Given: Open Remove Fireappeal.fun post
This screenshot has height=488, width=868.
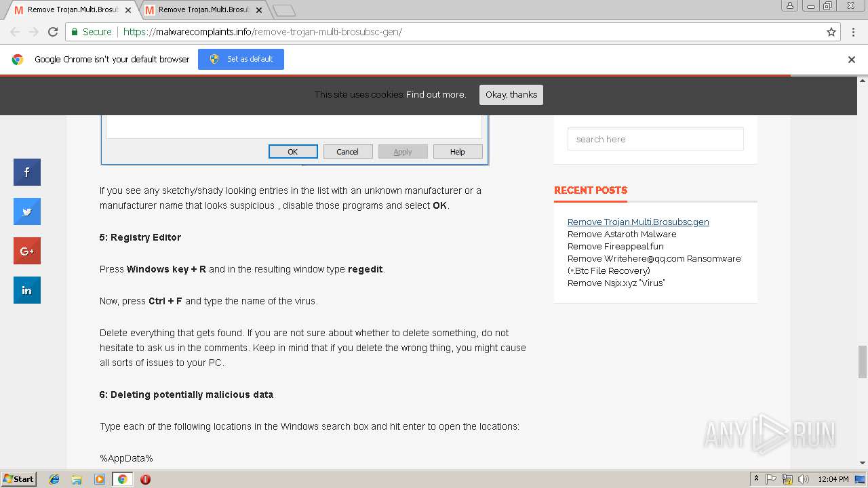Looking at the screenshot, I should point(616,246).
